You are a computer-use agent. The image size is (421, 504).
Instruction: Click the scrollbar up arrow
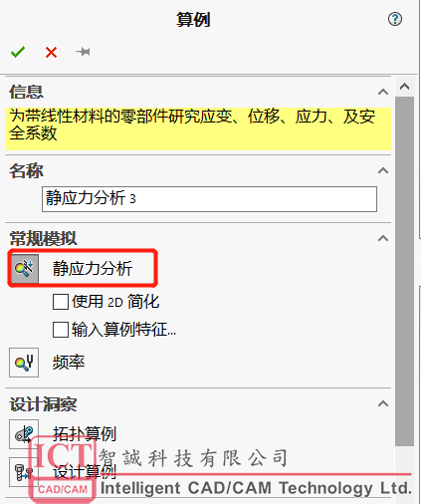[x=404, y=87]
